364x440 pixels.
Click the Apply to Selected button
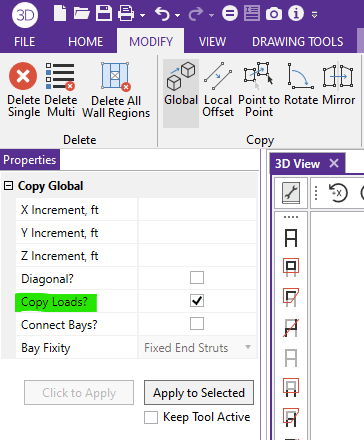[199, 393]
